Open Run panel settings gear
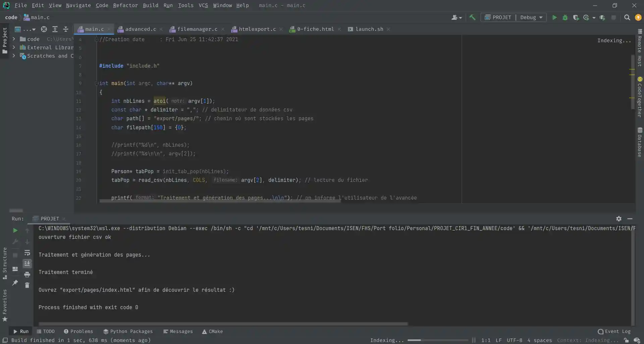This screenshot has height=344, width=644. pos(619,219)
